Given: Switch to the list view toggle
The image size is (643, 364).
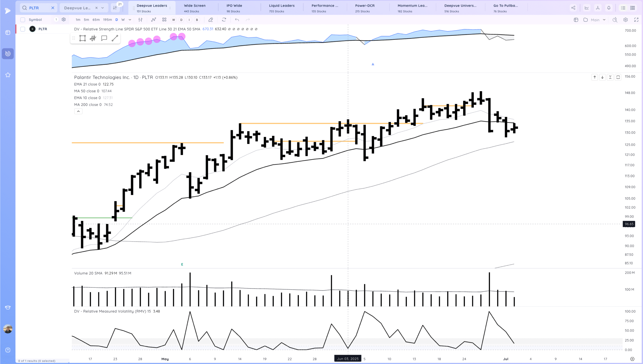Looking at the screenshot, I should coord(623,8).
